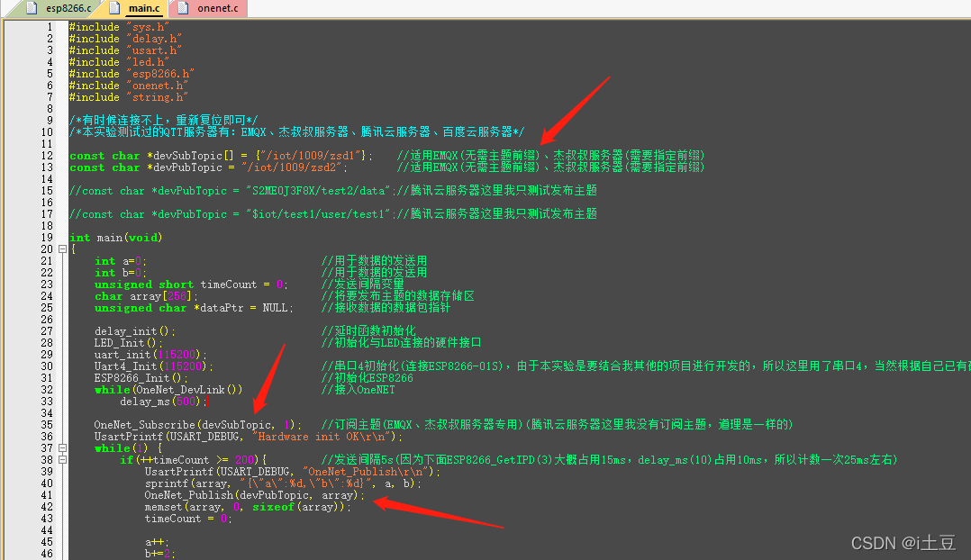Click the #include "onenet.h" line
Screen dimensions: 971x560
click(129, 86)
